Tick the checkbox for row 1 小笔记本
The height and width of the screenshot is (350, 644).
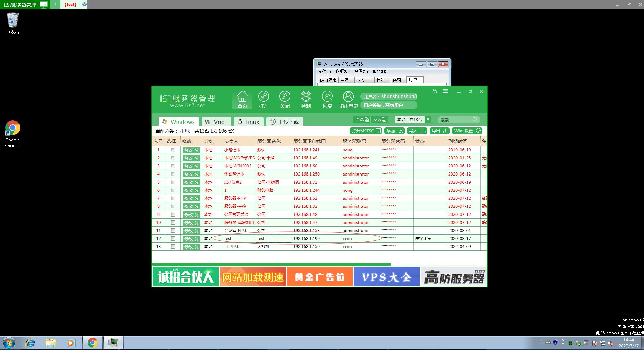(173, 150)
